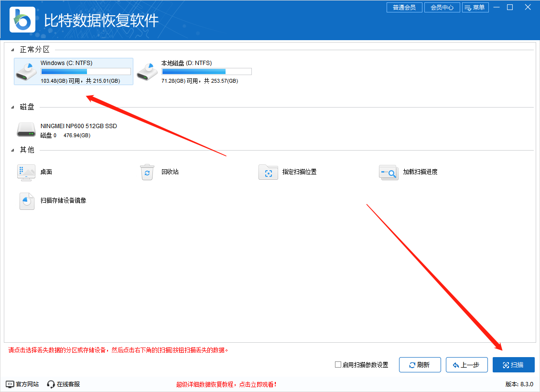The width and height of the screenshot is (540, 392).
Task: Click '磁盘 0 476.94(GB)' text
Action: [x=65, y=135]
